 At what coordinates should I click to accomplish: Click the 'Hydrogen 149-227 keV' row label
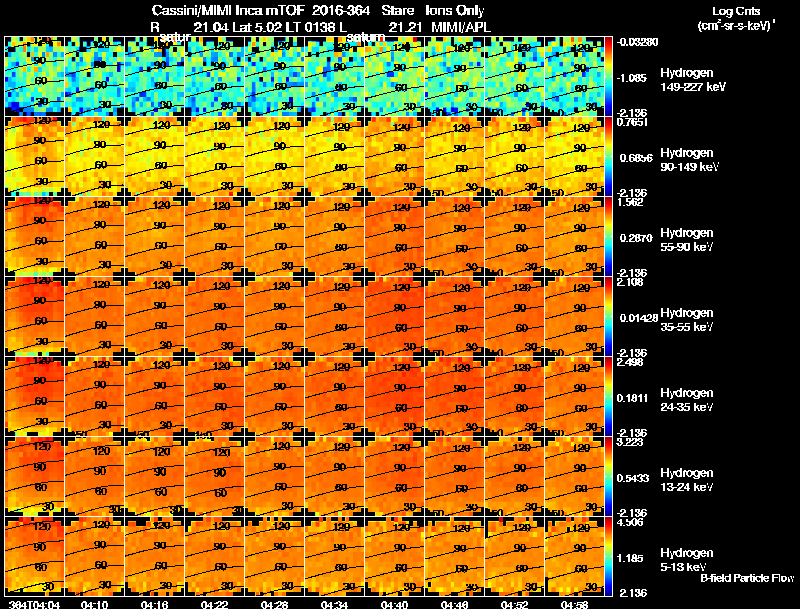692,80
